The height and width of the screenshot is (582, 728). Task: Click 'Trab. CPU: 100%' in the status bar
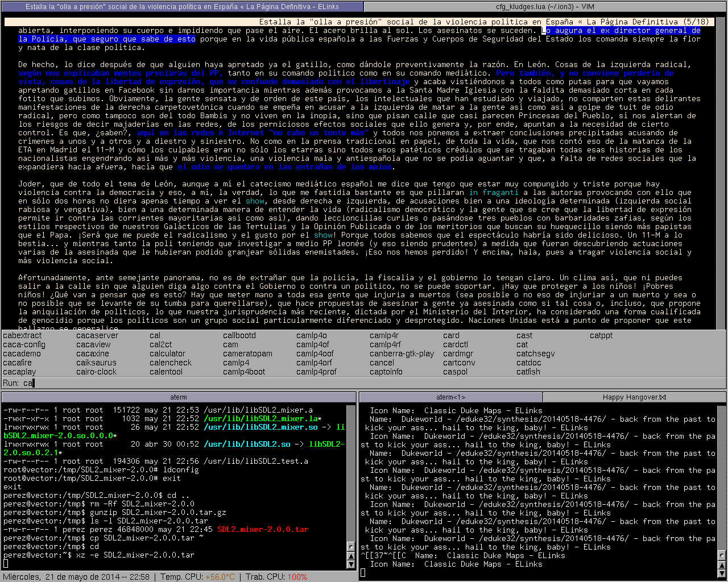(276, 577)
